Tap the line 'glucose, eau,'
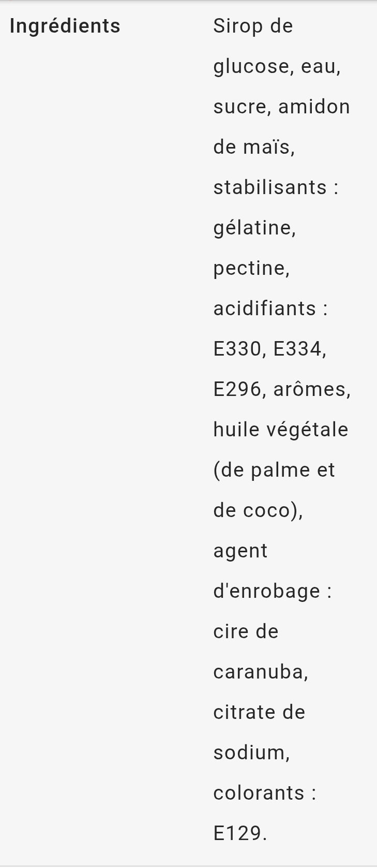 [x=277, y=67]
